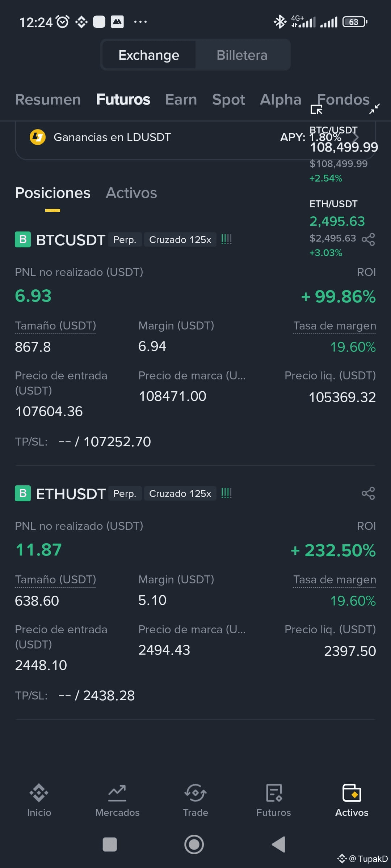Tap the LDUSDT coin icon
The height and width of the screenshot is (868, 391).
[37, 137]
